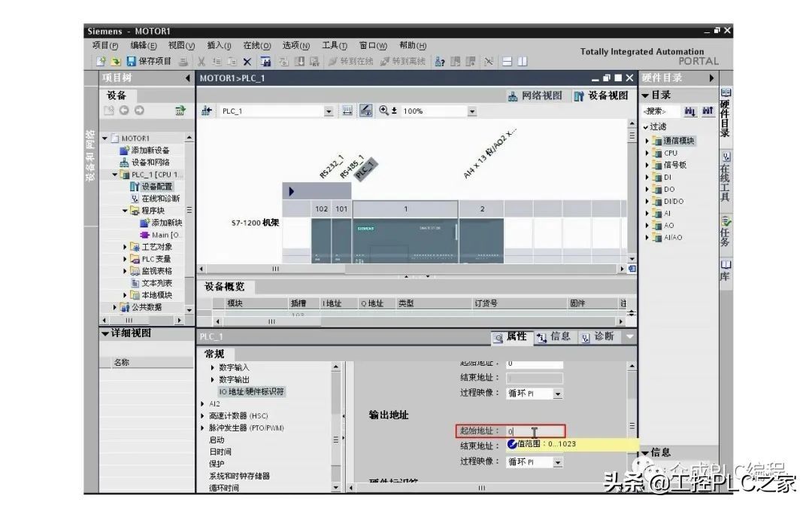Expand the 数字输入 properties node
812x508 pixels.
coord(212,367)
